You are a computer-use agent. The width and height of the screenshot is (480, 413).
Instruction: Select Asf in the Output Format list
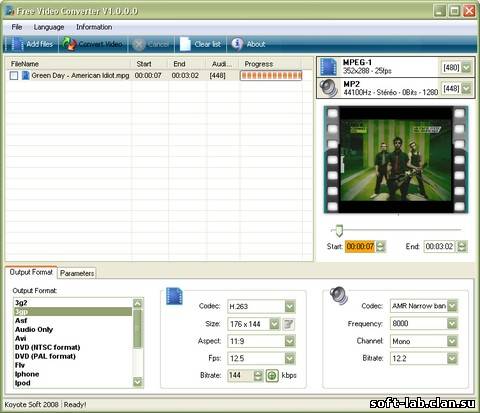(73, 321)
